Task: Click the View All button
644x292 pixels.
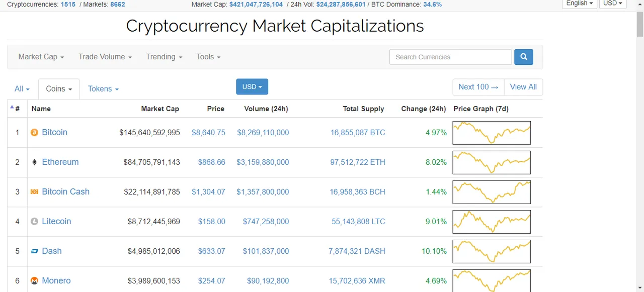Action: (x=523, y=87)
